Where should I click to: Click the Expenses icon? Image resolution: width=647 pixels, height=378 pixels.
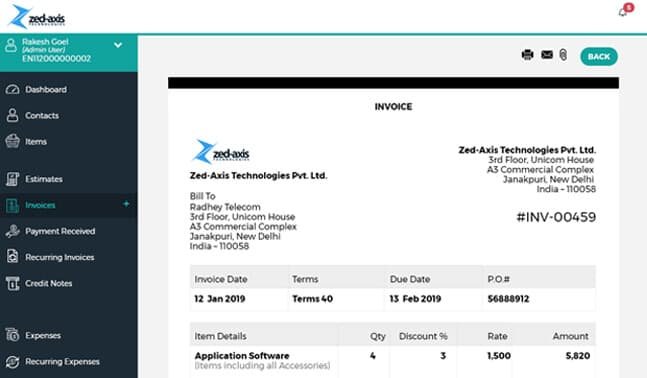pyautogui.click(x=12, y=335)
